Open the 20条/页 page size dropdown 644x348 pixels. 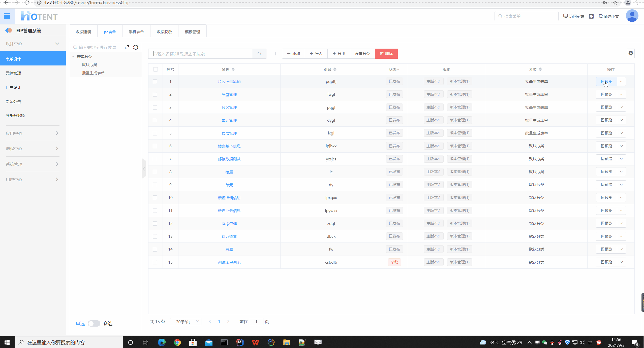[186, 322]
